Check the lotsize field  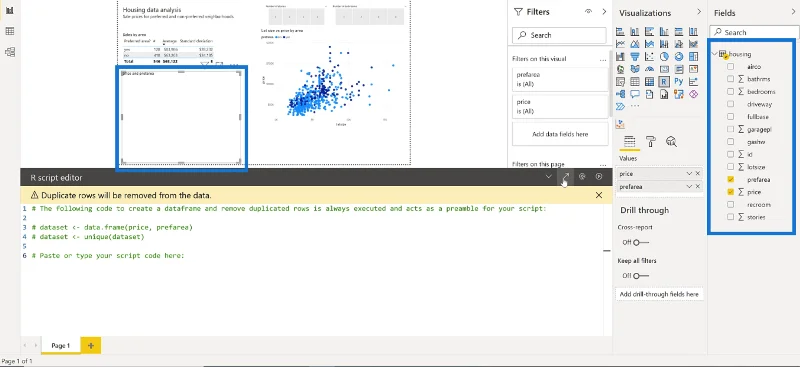point(731,167)
